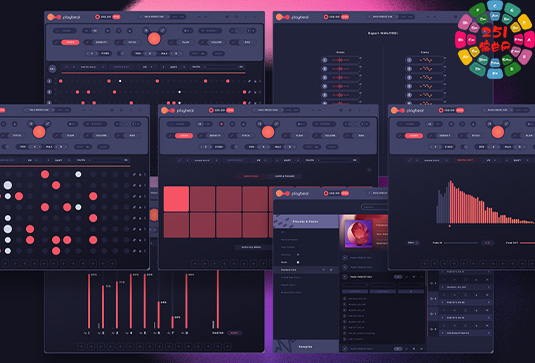Click the red dice icon in drum pads window
Screen dimensions: 535x363
click(x=221, y=124)
